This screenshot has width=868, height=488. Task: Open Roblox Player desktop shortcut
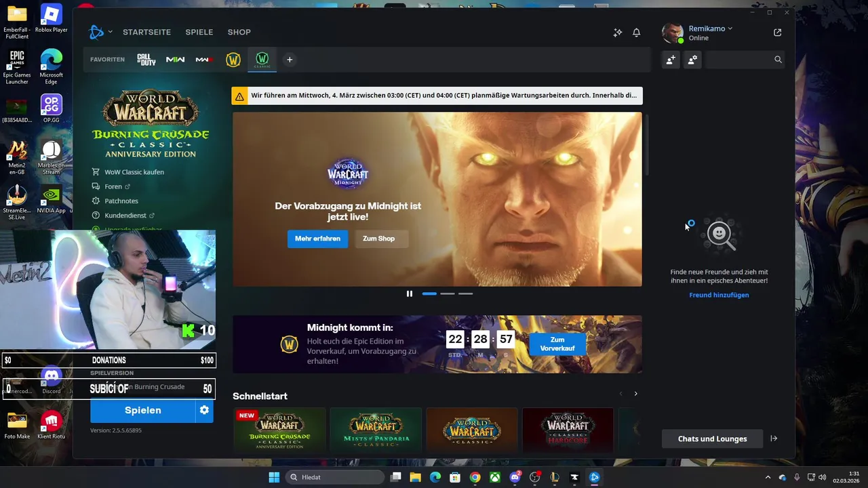tap(52, 19)
